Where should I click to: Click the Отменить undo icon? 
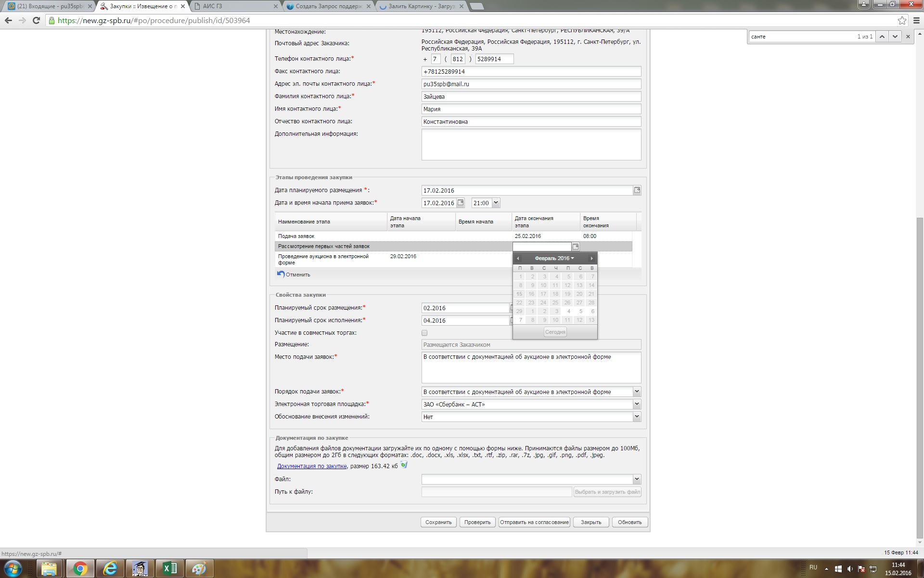point(281,274)
